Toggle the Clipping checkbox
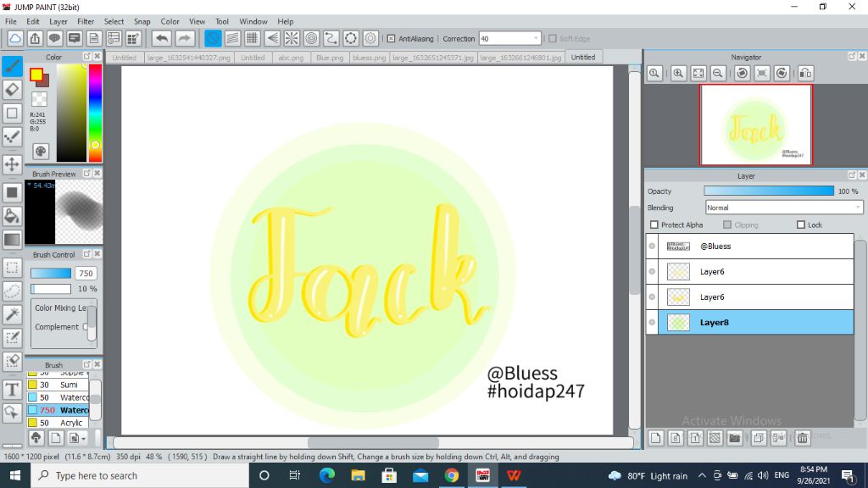Viewport: 868px width, 488px height. 727,225
